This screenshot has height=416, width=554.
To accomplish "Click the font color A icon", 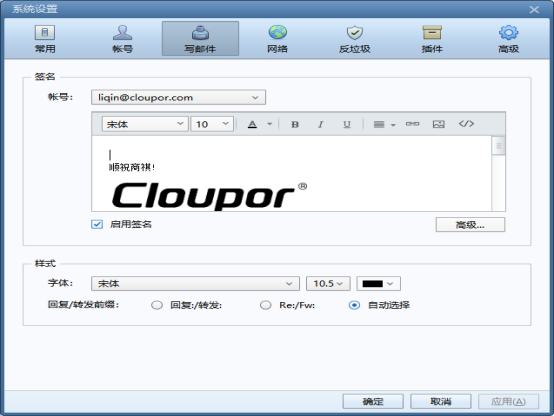I will (252, 124).
